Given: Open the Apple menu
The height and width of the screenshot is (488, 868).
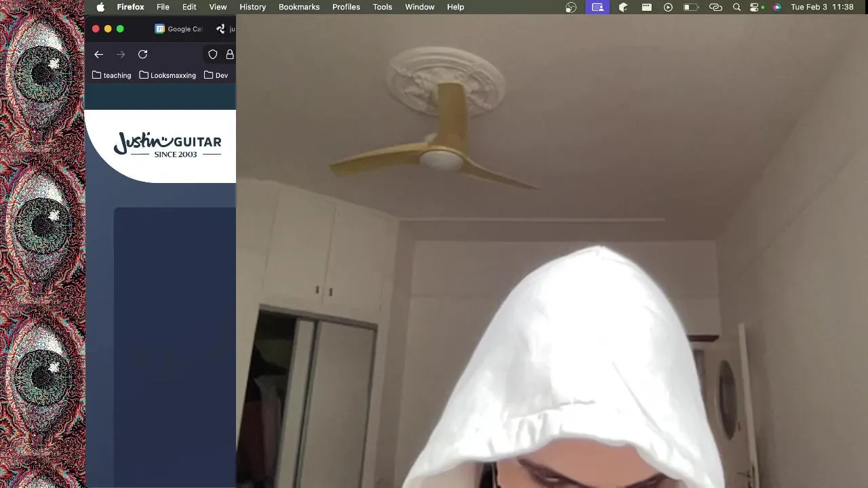Looking at the screenshot, I should point(100,7).
